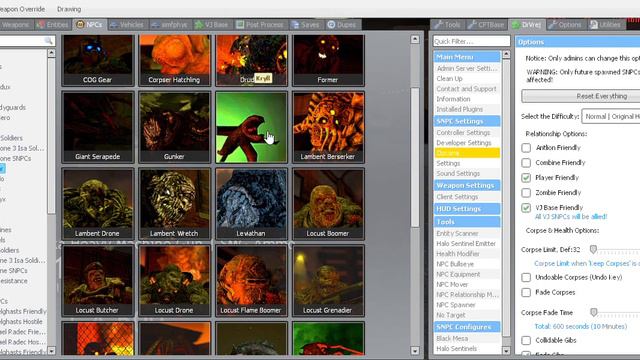
Task: Select the Locust Boomer NPC icon
Action: (328, 204)
